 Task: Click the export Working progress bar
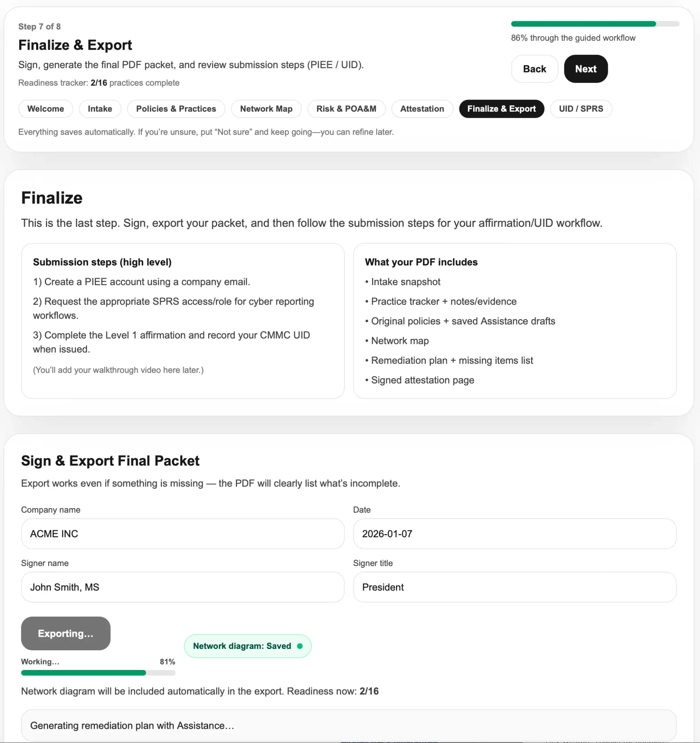point(98,673)
